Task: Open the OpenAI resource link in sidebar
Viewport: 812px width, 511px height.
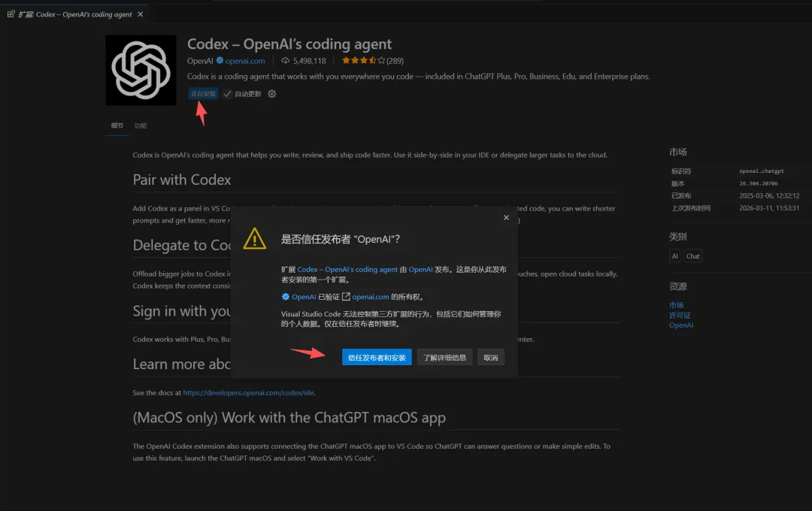Action: [681, 325]
